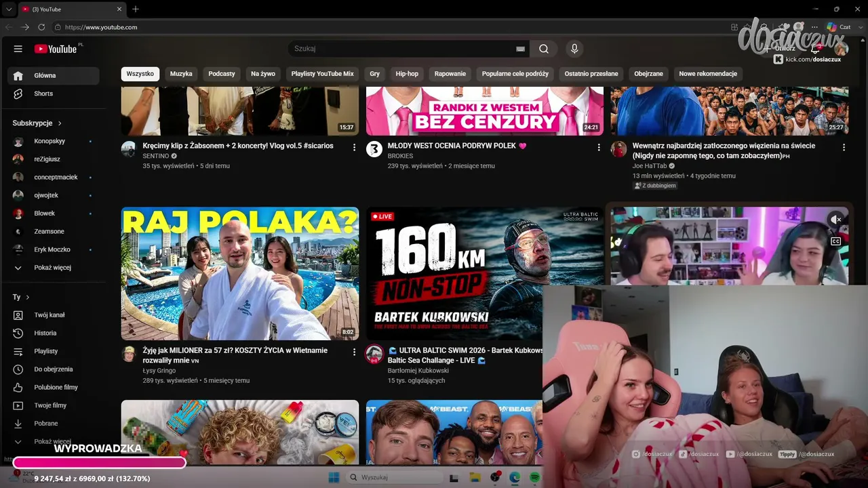Open Bartłomiej Kubkowski channel avatar
The image size is (868, 488).
click(x=374, y=354)
